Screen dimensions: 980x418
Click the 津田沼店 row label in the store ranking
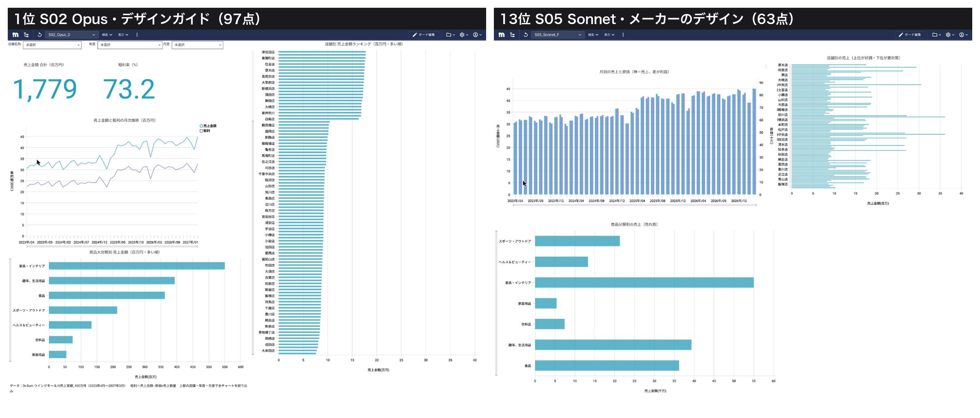[268, 52]
